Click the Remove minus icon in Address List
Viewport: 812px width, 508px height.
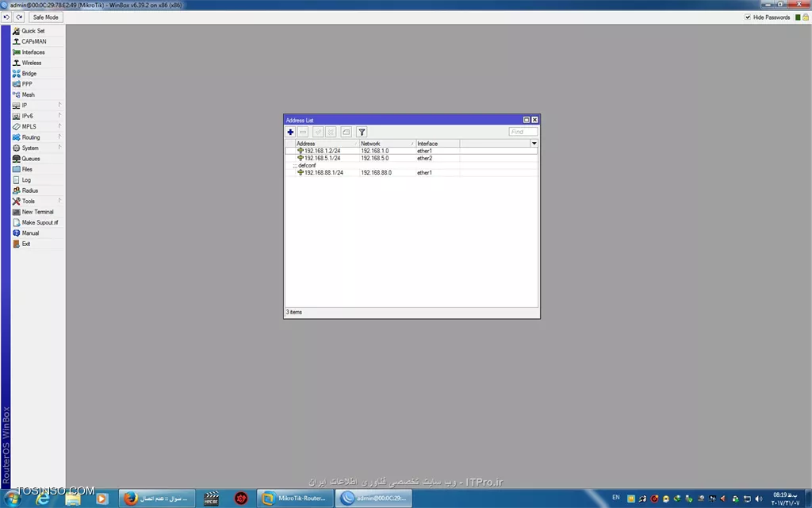(304, 132)
